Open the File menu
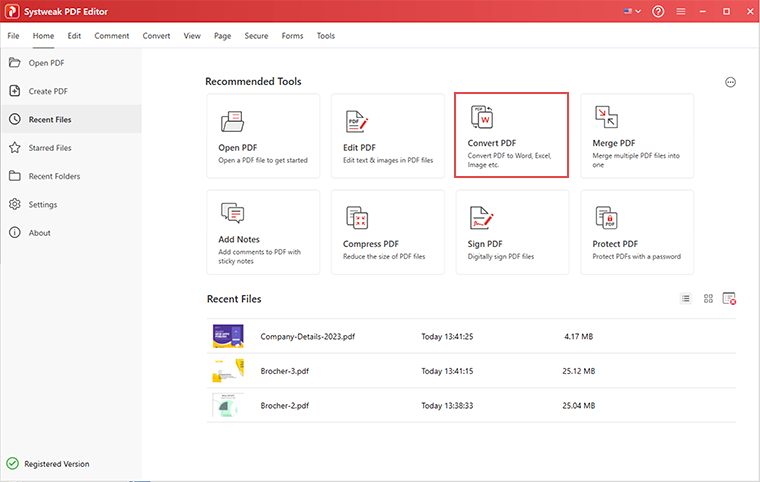 coord(14,36)
